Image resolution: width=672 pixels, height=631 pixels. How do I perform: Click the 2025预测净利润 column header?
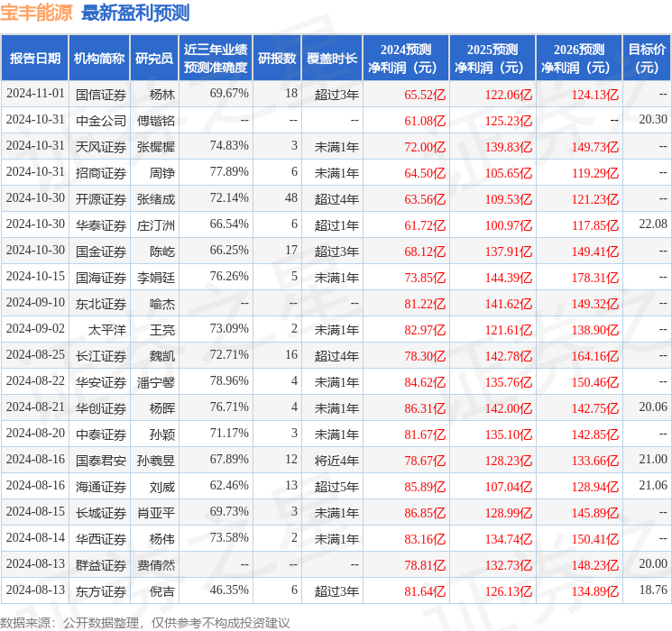[492, 59]
